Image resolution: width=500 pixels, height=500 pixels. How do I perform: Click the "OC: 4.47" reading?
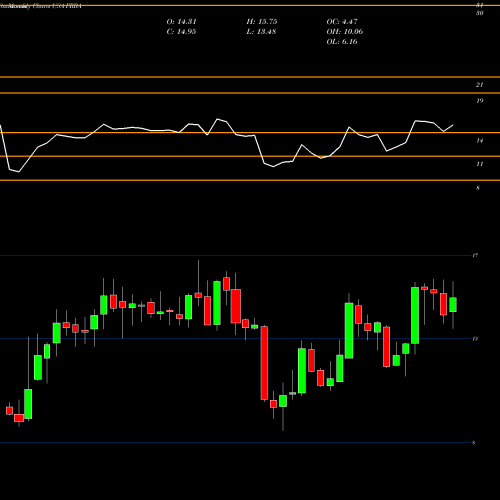click(x=342, y=22)
